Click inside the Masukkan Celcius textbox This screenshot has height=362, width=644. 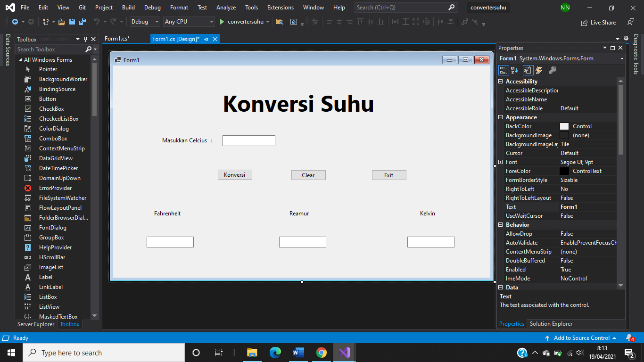(x=248, y=140)
